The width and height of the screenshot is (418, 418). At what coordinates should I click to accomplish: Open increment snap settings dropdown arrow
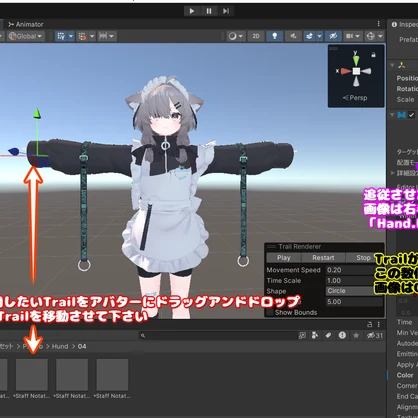(x=112, y=36)
